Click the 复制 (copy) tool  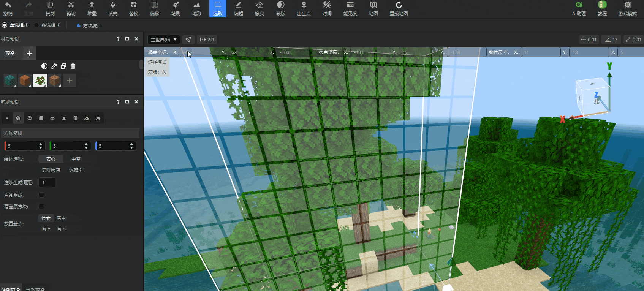[x=50, y=9]
